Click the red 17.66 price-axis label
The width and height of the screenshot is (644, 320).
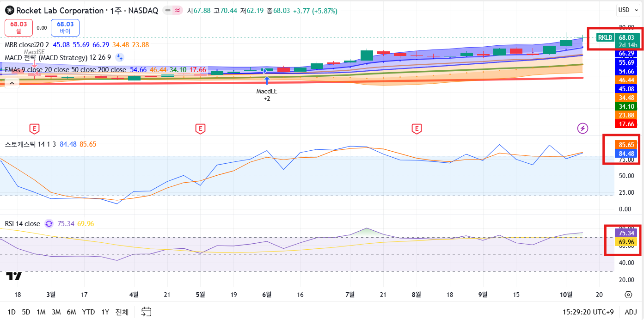(x=626, y=124)
